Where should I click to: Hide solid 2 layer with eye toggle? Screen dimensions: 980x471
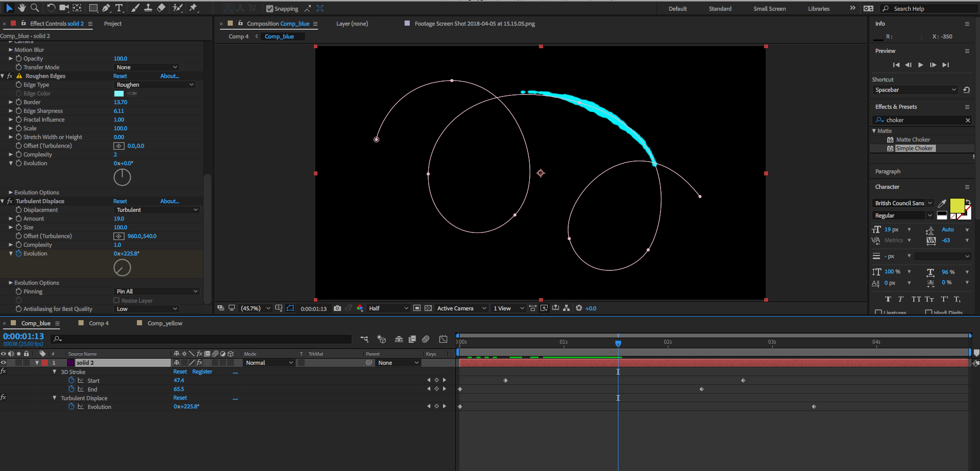4,363
